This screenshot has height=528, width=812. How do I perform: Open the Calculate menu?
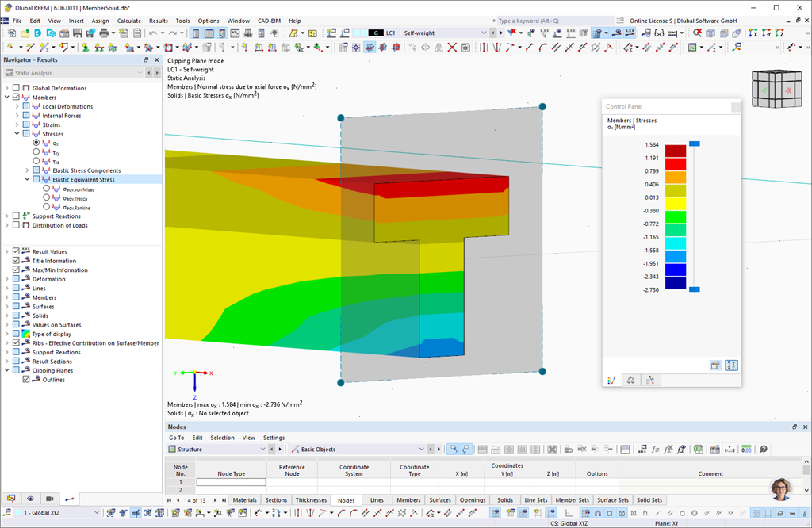coord(129,21)
